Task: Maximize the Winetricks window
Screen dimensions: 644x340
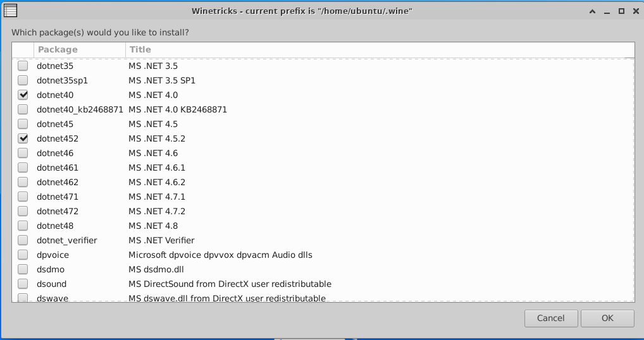Action: (621, 11)
